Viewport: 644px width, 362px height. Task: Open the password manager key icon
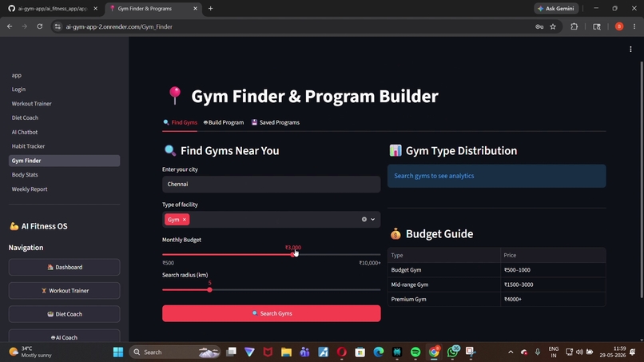tap(539, 26)
